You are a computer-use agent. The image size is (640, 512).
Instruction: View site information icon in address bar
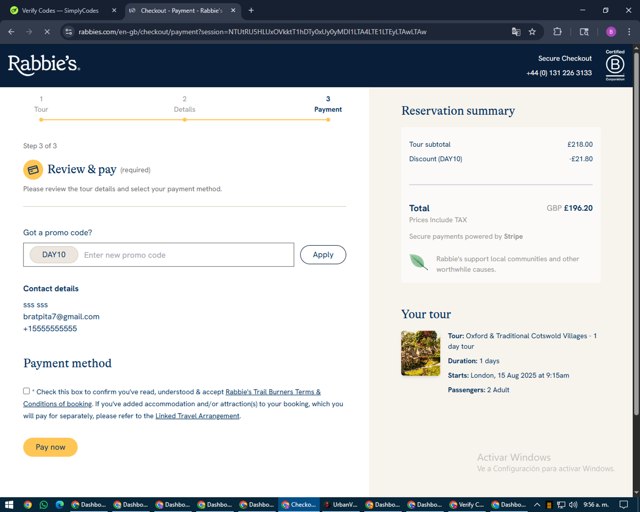point(69,31)
